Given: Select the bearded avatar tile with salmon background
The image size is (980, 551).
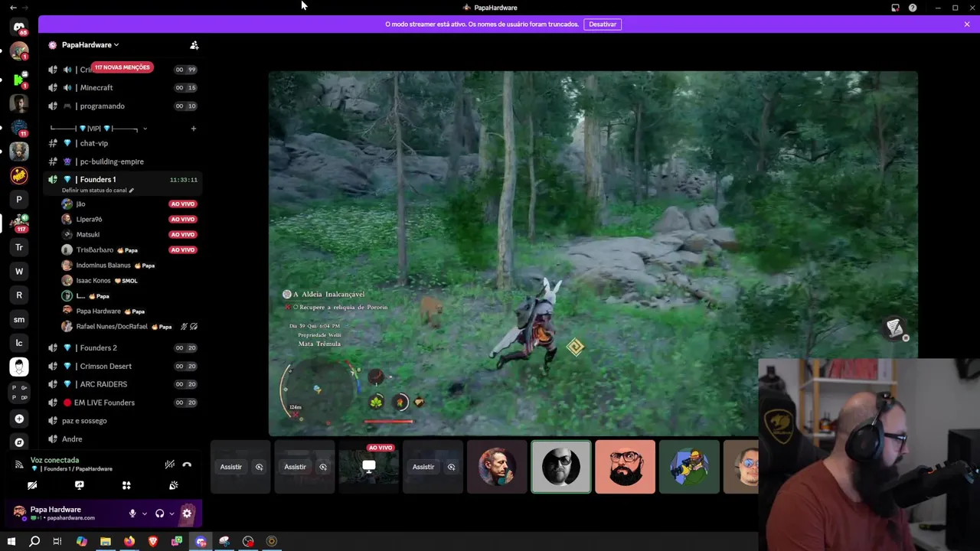Looking at the screenshot, I should [x=625, y=467].
